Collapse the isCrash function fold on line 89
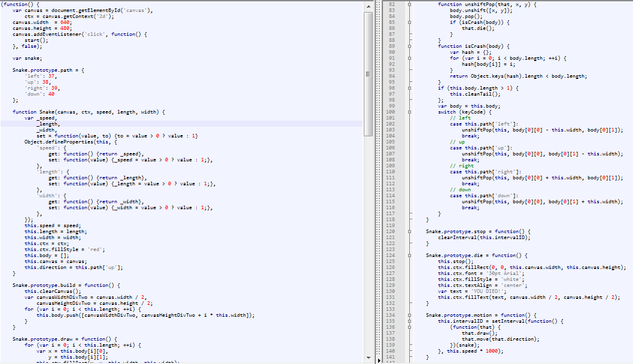This screenshot has width=633, height=364. point(409,46)
